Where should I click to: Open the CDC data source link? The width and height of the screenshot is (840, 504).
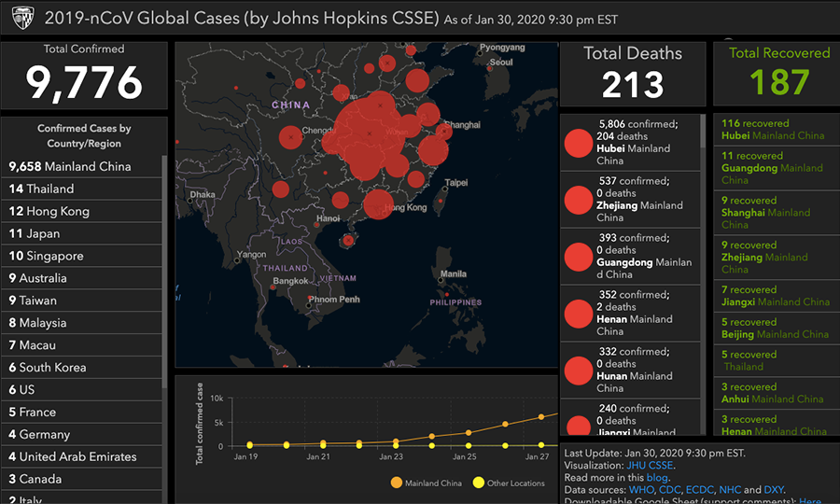tap(669, 490)
